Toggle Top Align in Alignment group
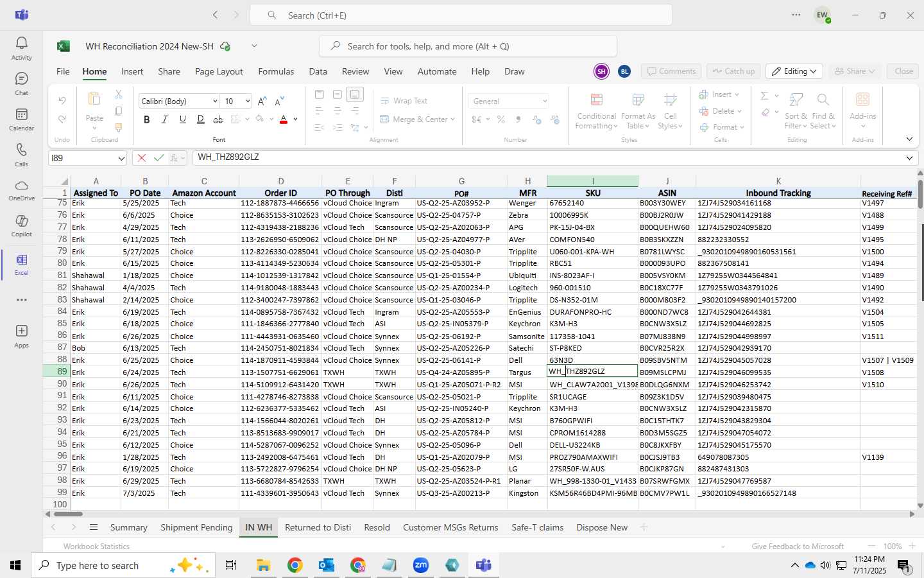 (x=320, y=94)
